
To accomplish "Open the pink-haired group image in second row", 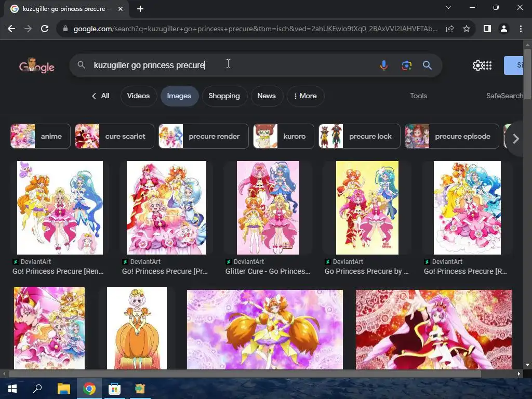I will point(49,328).
